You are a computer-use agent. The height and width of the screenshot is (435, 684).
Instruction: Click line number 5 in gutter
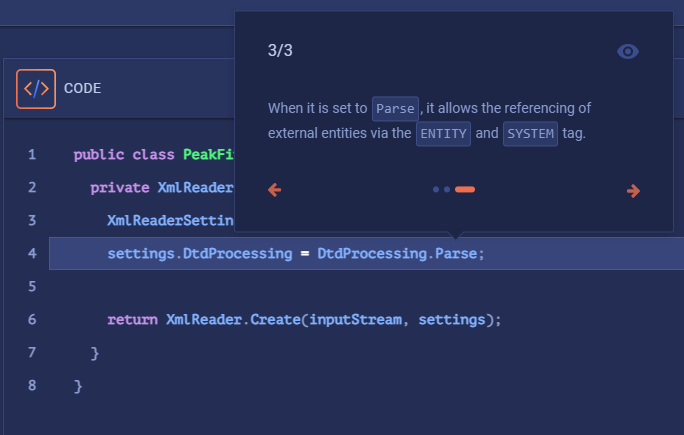click(x=32, y=287)
